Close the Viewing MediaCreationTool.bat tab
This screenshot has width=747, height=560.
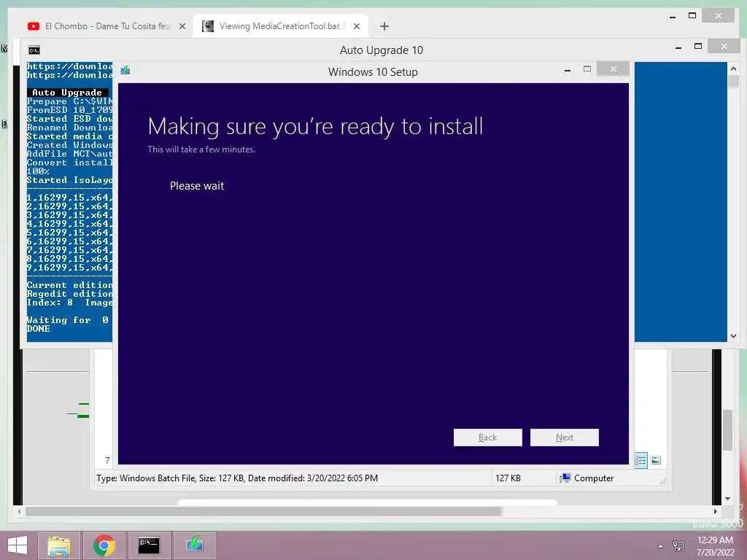pyautogui.click(x=356, y=26)
